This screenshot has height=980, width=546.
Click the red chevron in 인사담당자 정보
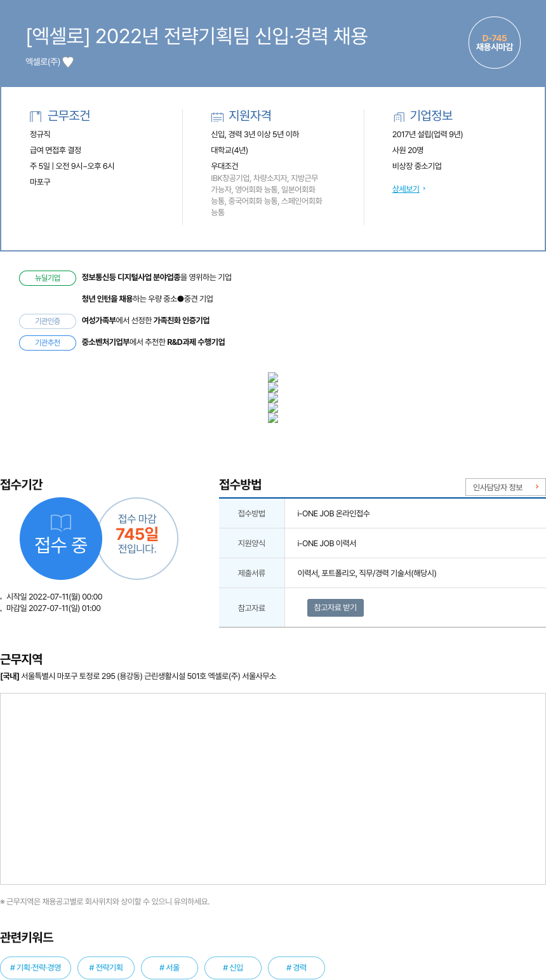536,487
